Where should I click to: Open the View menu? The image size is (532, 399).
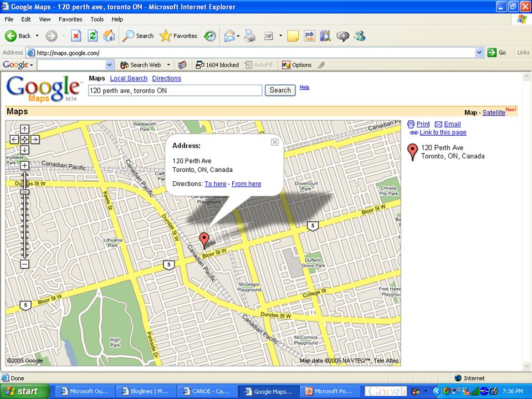tap(44, 19)
